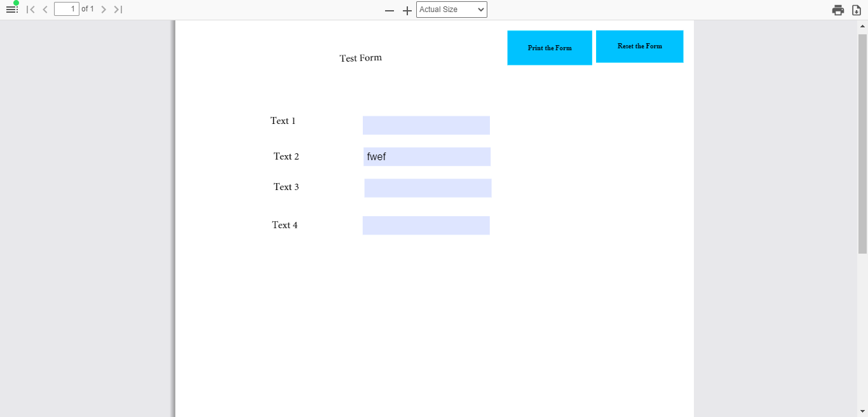The width and height of the screenshot is (868, 417).
Task: Click the scrollbar up arrow
Action: tap(863, 25)
